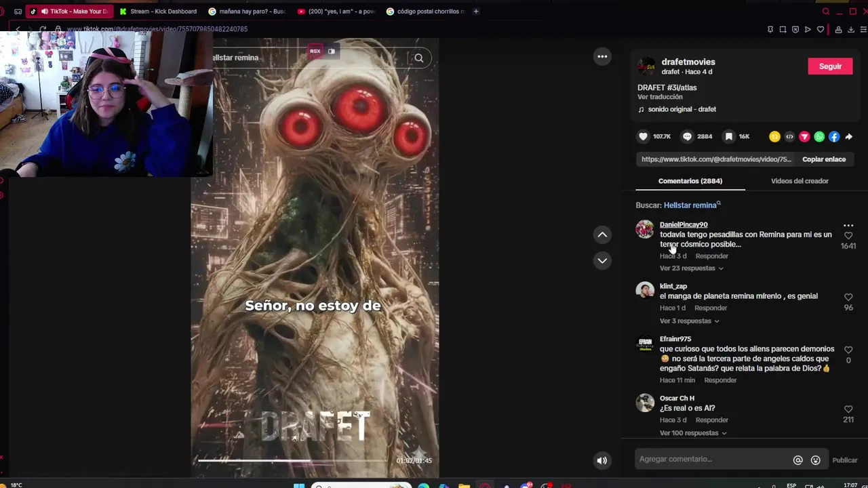
Task: Like klint_zap's comment
Action: (848, 297)
